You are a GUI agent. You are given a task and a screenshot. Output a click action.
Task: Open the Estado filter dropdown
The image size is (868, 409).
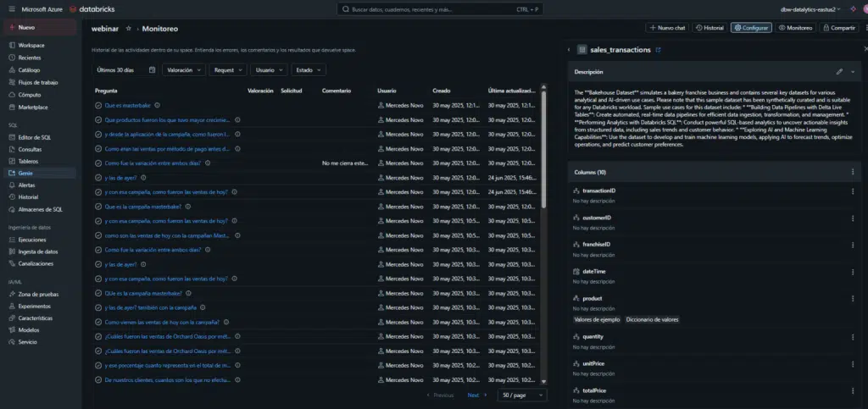click(309, 70)
